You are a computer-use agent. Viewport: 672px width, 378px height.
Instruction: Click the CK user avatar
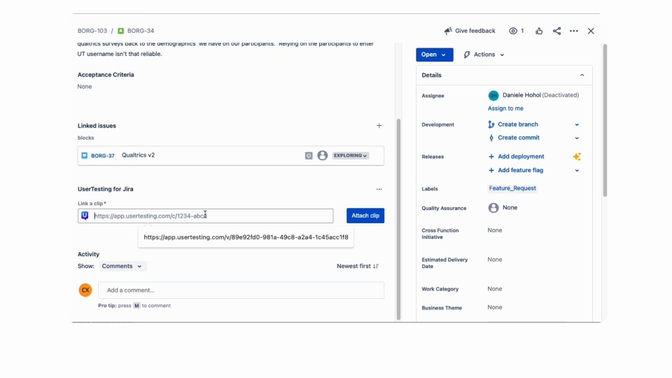(x=85, y=290)
